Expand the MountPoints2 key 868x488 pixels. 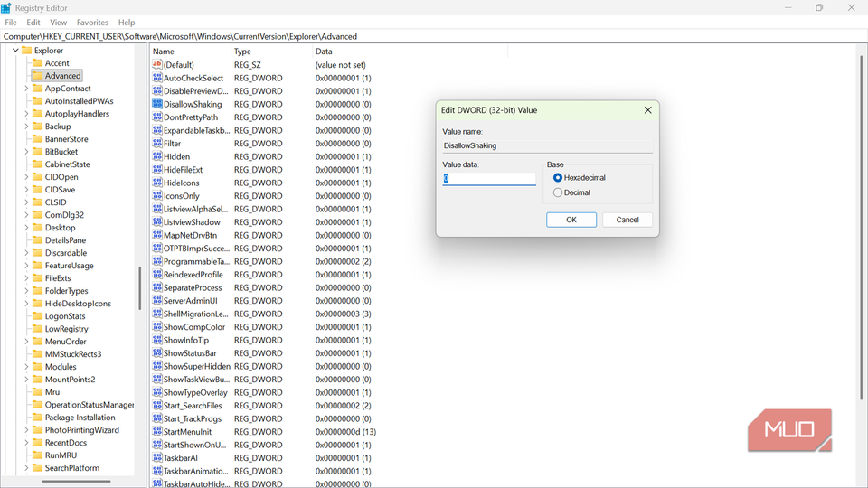tap(26, 380)
